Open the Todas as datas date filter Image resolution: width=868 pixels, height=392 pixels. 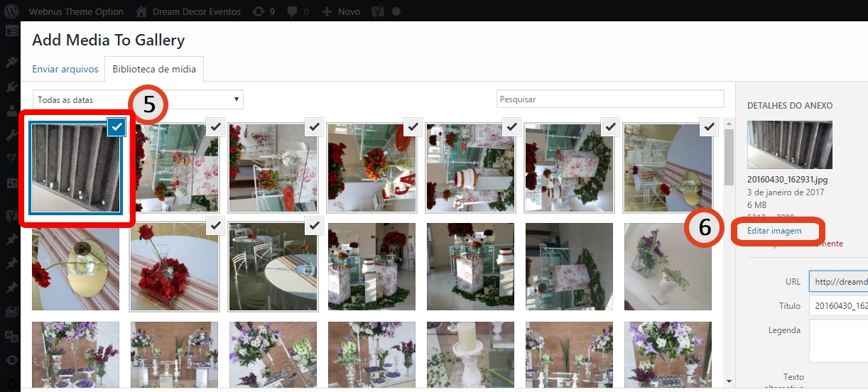pos(138,99)
